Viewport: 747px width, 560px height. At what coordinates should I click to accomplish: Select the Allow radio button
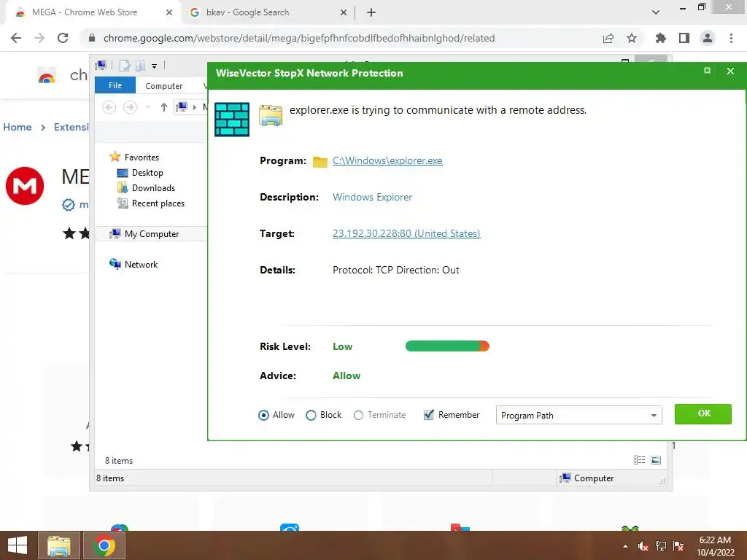coord(263,415)
